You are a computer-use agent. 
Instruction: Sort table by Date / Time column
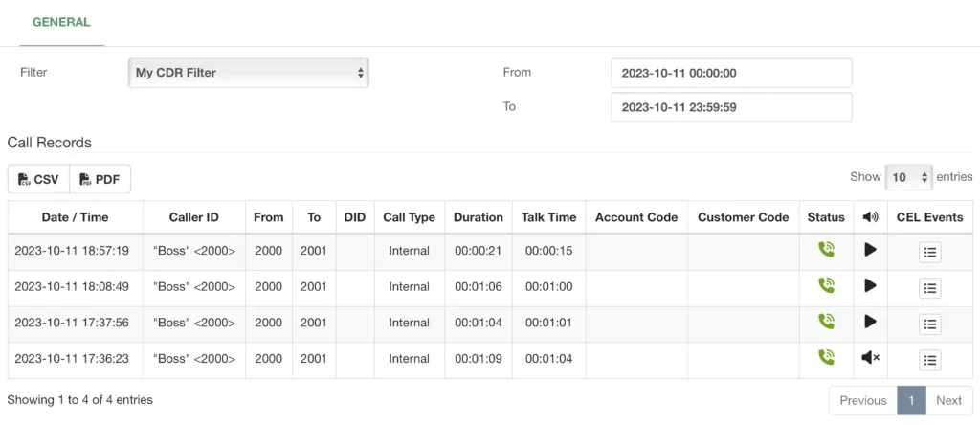coord(75,217)
